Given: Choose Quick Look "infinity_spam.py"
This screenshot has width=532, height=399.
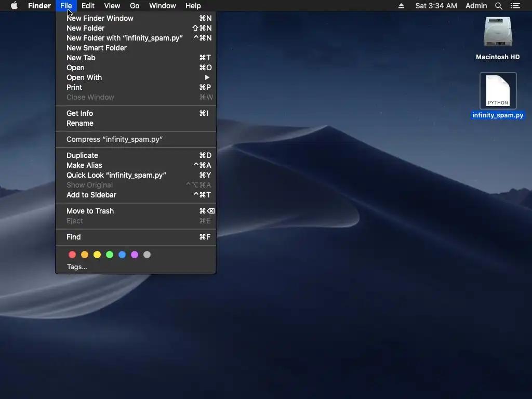Looking at the screenshot, I should click(136, 175).
